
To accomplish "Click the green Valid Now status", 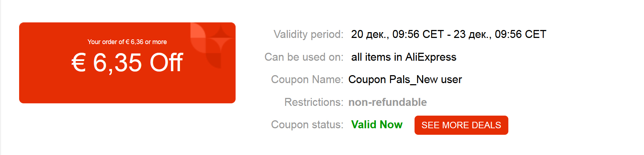I will coord(377,125).
